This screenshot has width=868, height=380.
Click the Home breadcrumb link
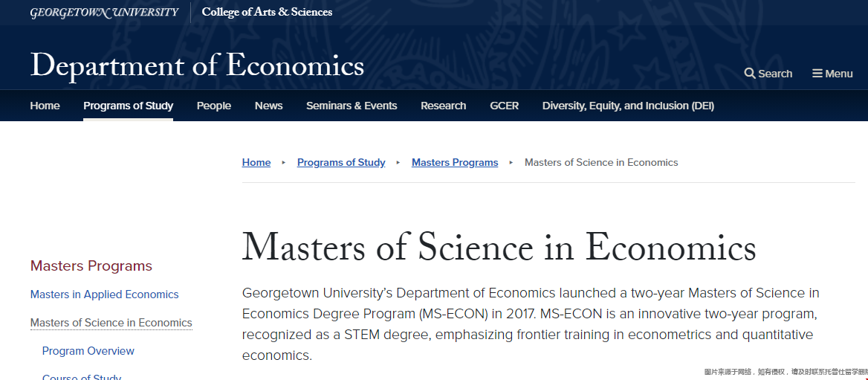256,162
